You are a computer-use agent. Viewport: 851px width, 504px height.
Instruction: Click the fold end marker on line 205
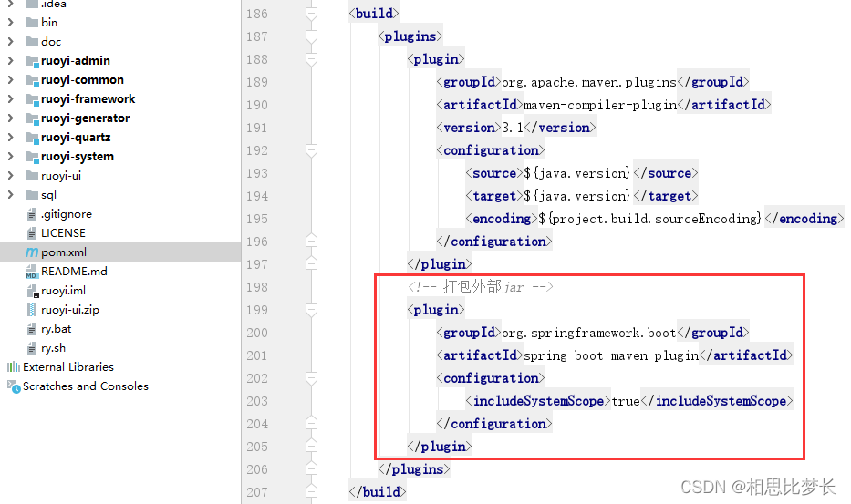click(312, 446)
